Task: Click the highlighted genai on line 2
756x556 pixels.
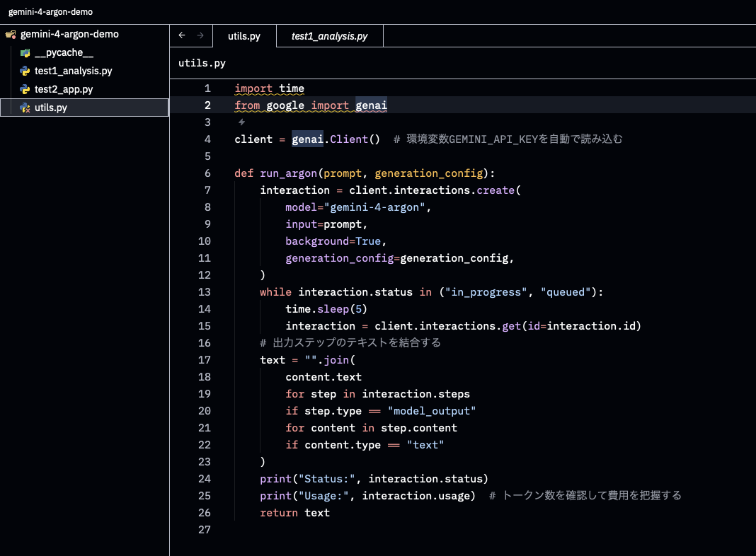Action: click(371, 105)
